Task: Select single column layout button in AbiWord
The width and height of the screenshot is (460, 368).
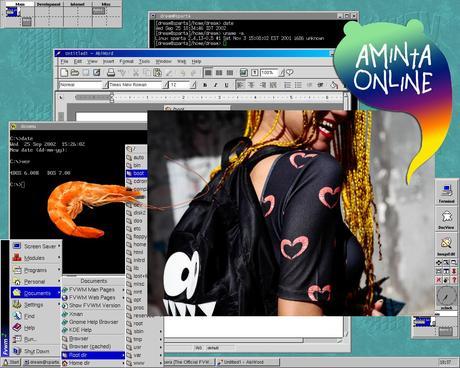Action: [x=208, y=72]
